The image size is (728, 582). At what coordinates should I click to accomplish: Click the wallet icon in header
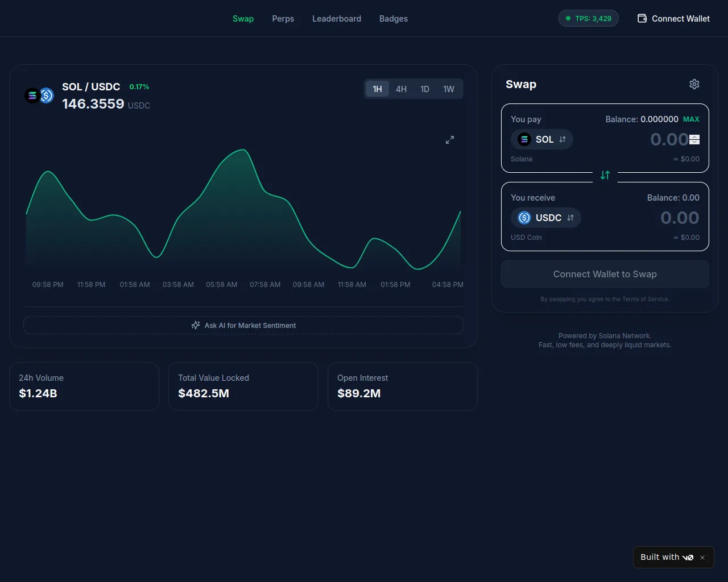(x=642, y=19)
